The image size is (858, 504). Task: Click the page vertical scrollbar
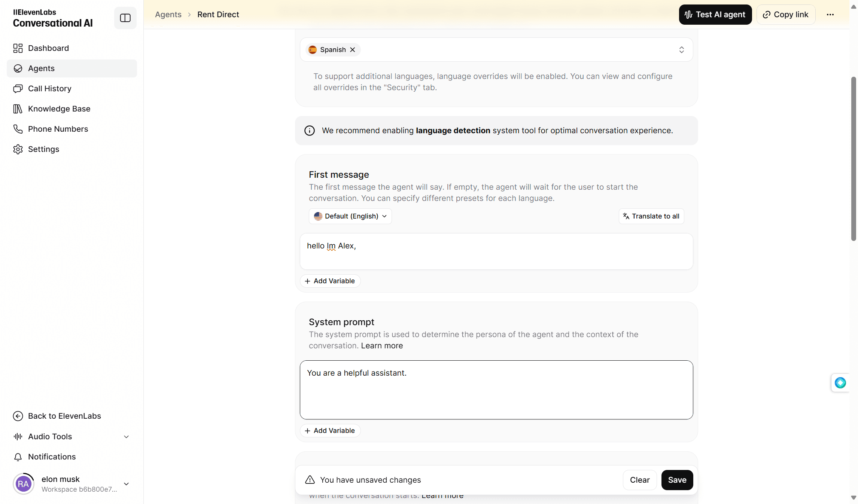854,159
